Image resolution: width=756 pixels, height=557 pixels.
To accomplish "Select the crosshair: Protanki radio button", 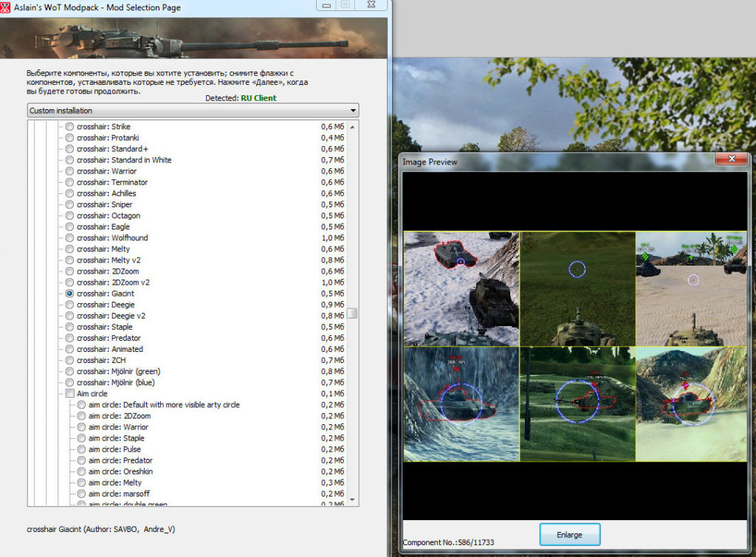I will coord(69,138).
